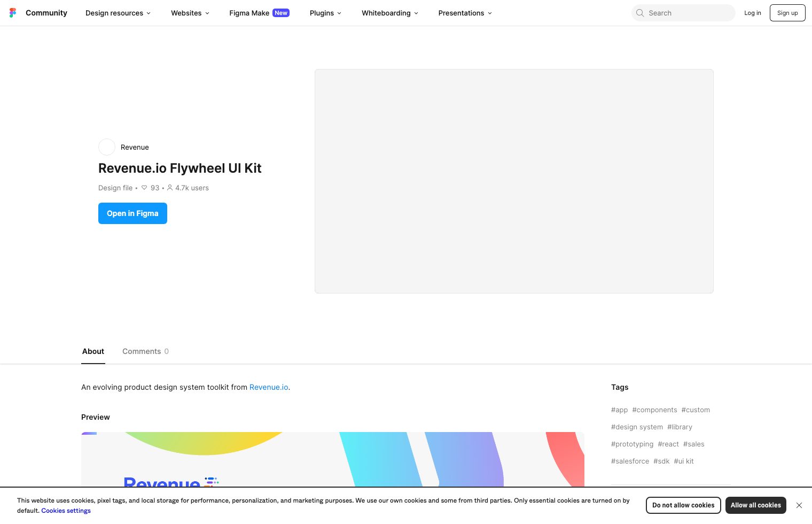Screen dimensions: 812x524
Task: Follow the Revenue.io link in the description
Action: 269,387
